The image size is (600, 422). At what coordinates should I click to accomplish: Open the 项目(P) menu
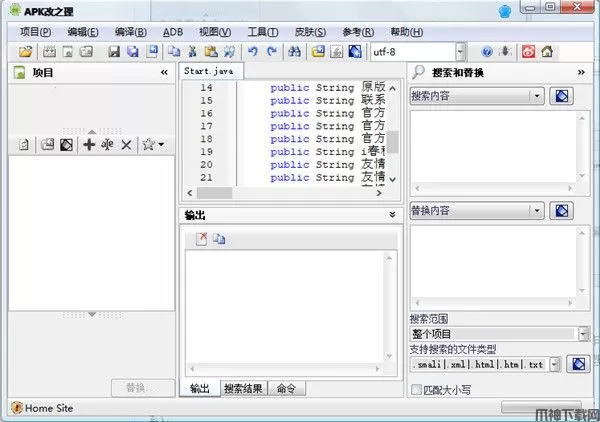click(x=36, y=32)
